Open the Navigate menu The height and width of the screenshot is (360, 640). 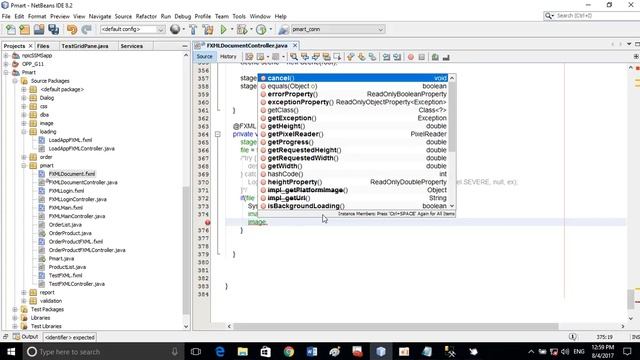click(100, 16)
